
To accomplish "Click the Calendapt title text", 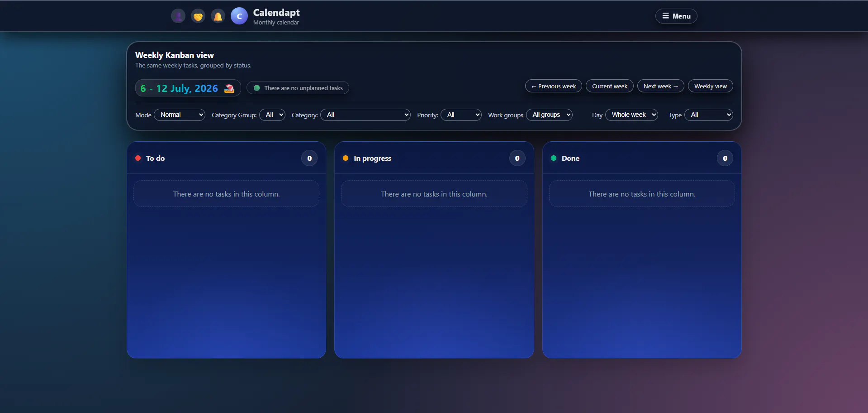I will (x=276, y=13).
